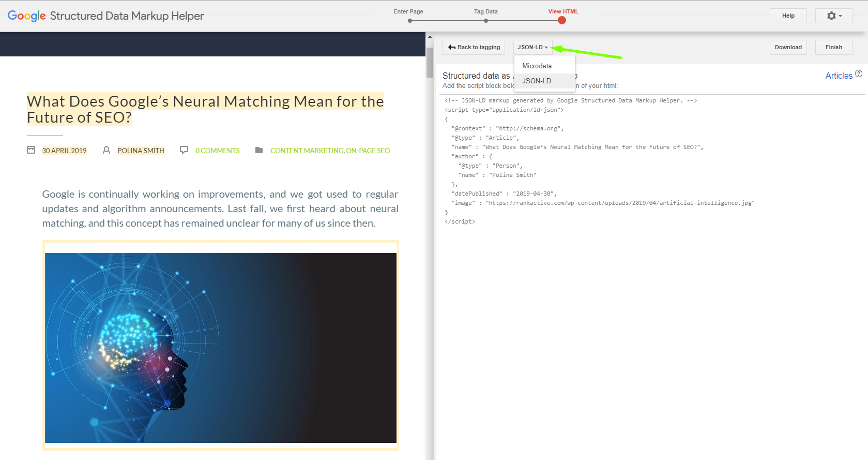This screenshot has height=460, width=868.
Task: Download the generated markup
Action: (788, 47)
